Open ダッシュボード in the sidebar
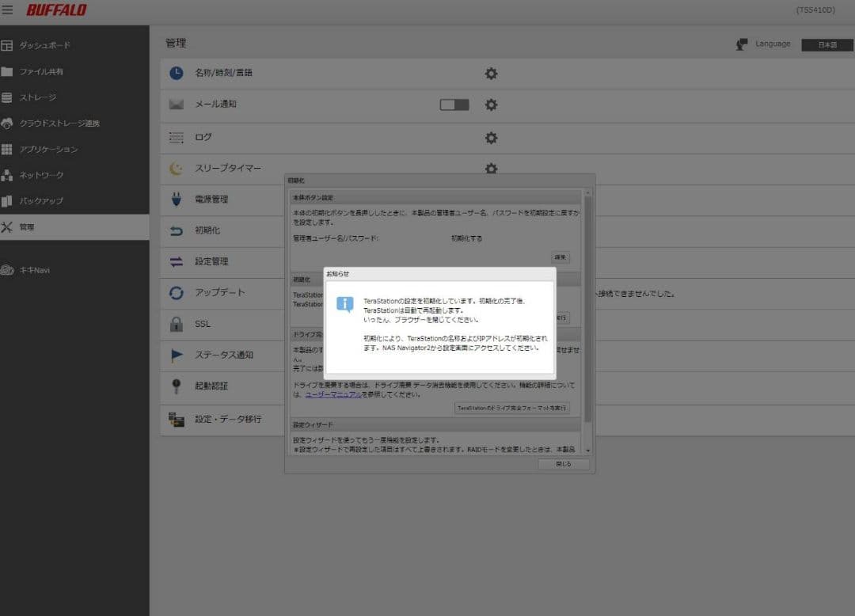Screen dimensions: 855x616 (x=44, y=46)
